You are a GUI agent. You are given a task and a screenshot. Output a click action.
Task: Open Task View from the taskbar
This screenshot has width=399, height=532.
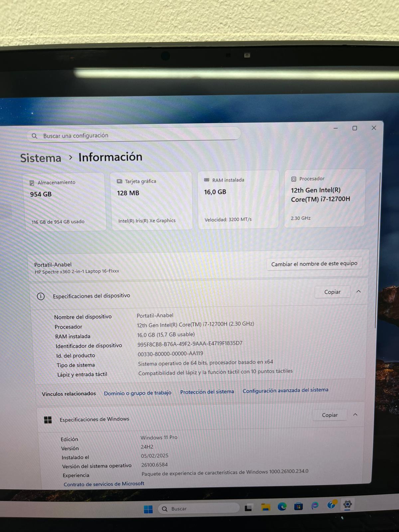[x=248, y=508]
